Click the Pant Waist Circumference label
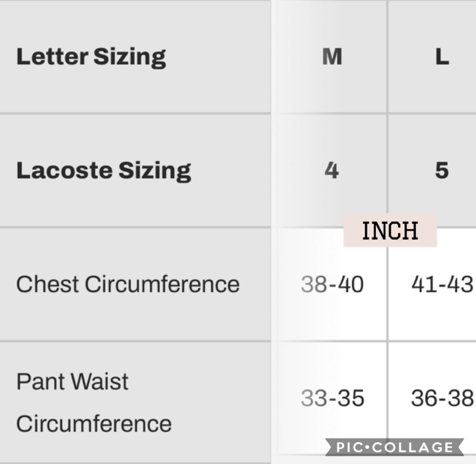The height and width of the screenshot is (464, 476). point(94,402)
